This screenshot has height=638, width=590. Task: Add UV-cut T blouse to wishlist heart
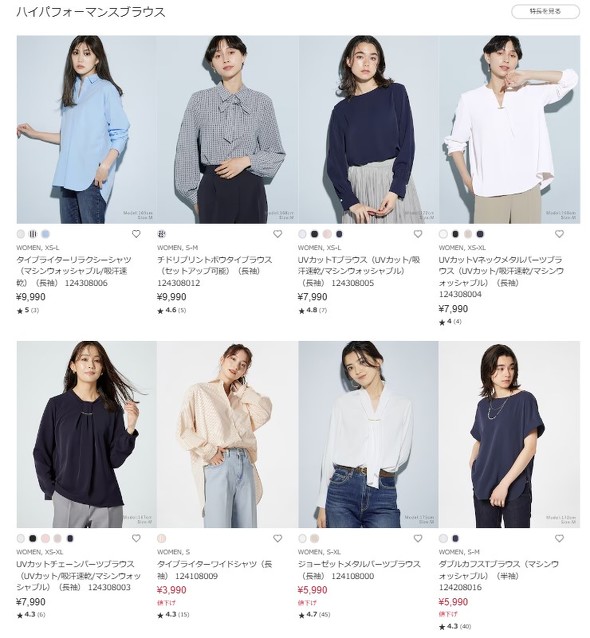point(418,234)
